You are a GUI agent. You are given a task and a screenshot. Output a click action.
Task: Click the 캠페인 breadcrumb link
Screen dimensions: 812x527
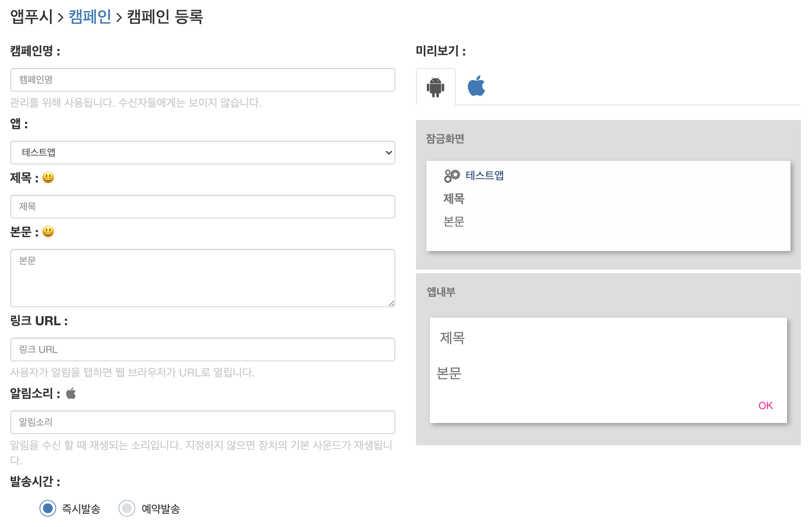pyautogui.click(x=90, y=17)
